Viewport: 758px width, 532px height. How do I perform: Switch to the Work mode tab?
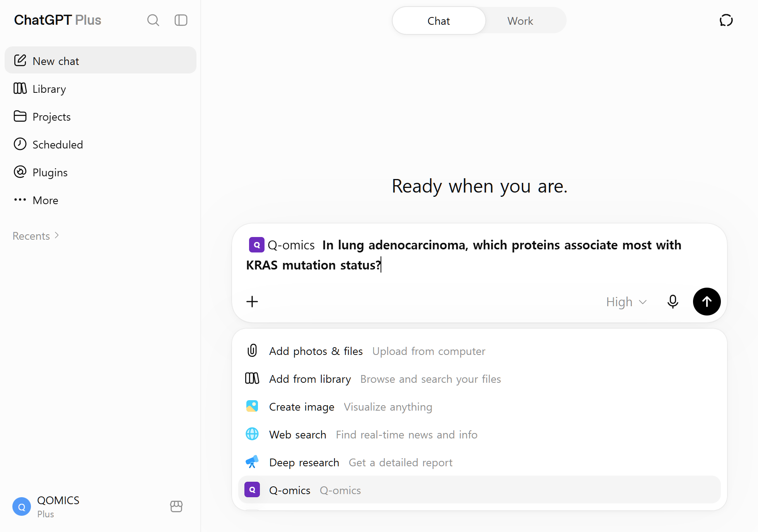click(520, 21)
